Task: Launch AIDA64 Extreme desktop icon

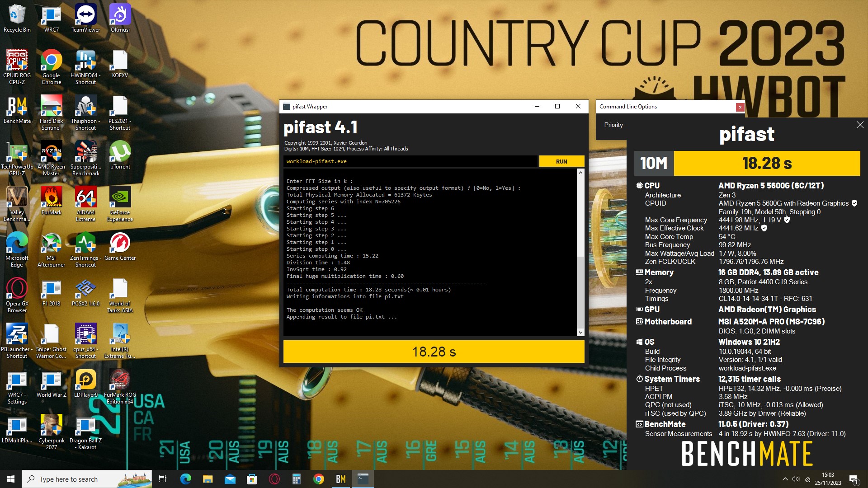Action: click(85, 203)
